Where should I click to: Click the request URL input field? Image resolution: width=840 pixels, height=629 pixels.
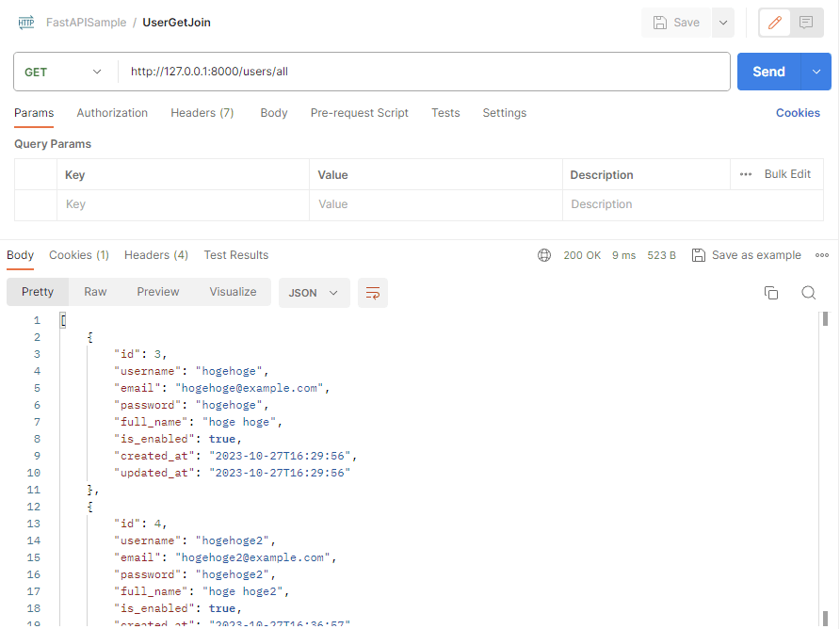coord(377,71)
